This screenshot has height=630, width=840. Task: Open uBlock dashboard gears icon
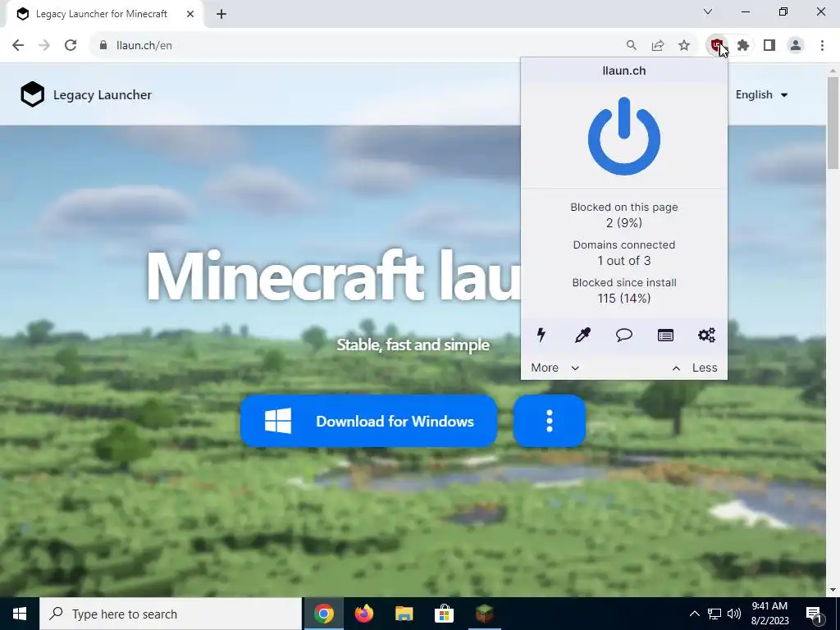click(706, 336)
